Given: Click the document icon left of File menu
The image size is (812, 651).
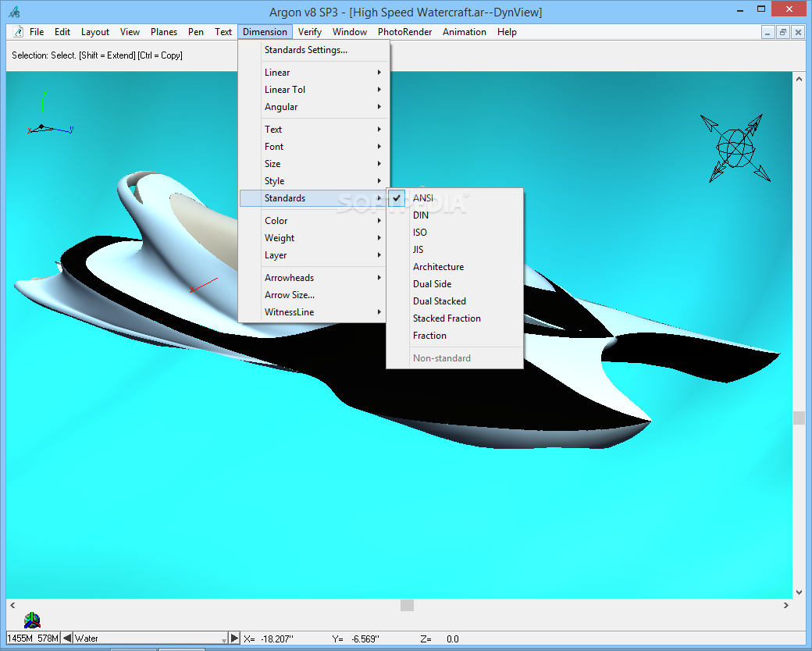Looking at the screenshot, I should 18,31.
